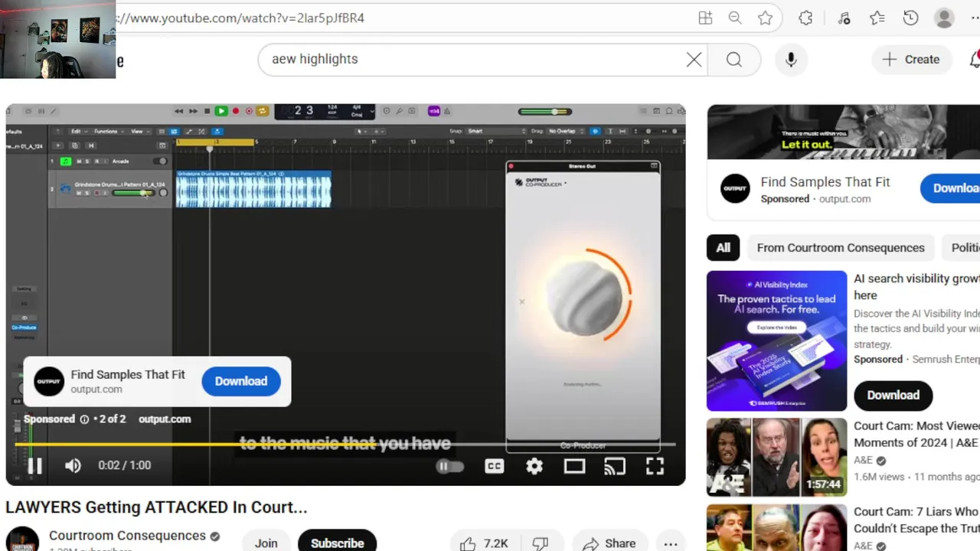Share the video
The width and height of the screenshot is (980, 551).
click(x=609, y=543)
